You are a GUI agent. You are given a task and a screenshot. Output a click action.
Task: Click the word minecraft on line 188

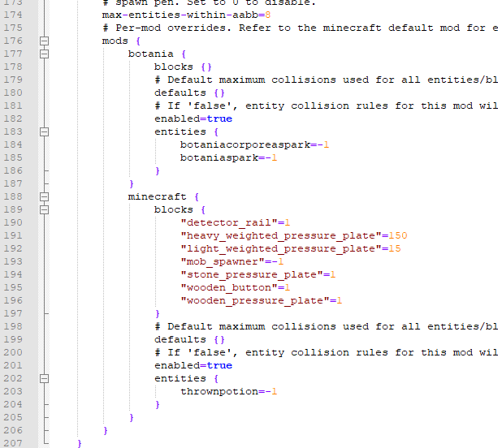[x=158, y=196]
